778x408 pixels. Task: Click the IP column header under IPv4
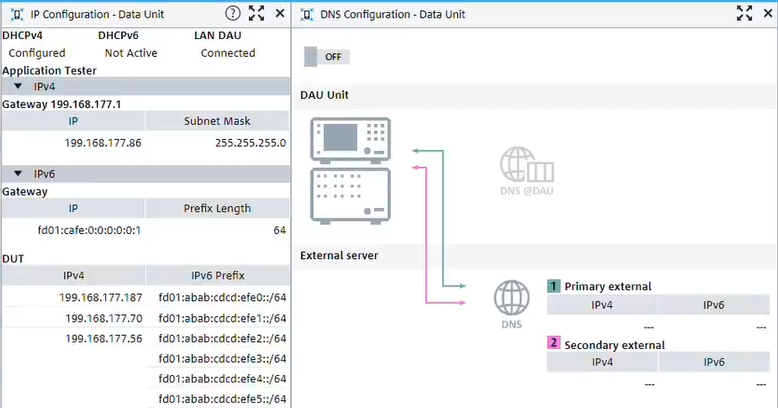73,121
